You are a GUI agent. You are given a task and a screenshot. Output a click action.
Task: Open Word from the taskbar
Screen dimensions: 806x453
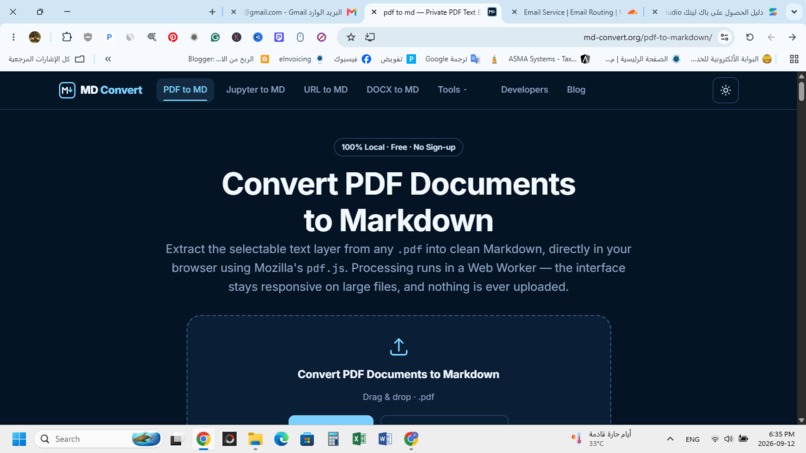(385, 439)
